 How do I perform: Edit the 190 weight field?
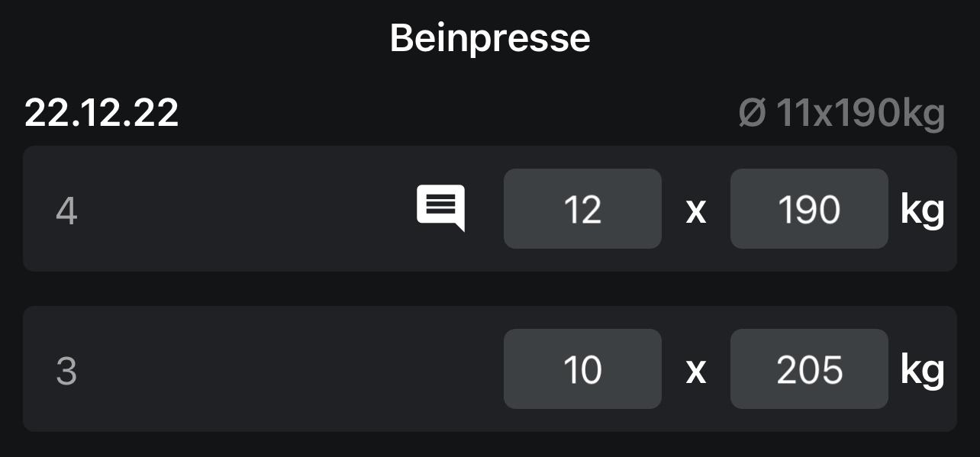click(x=809, y=209)
